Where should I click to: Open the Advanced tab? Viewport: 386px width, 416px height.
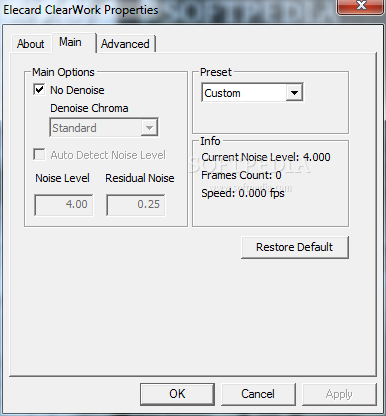pos(126,44)
